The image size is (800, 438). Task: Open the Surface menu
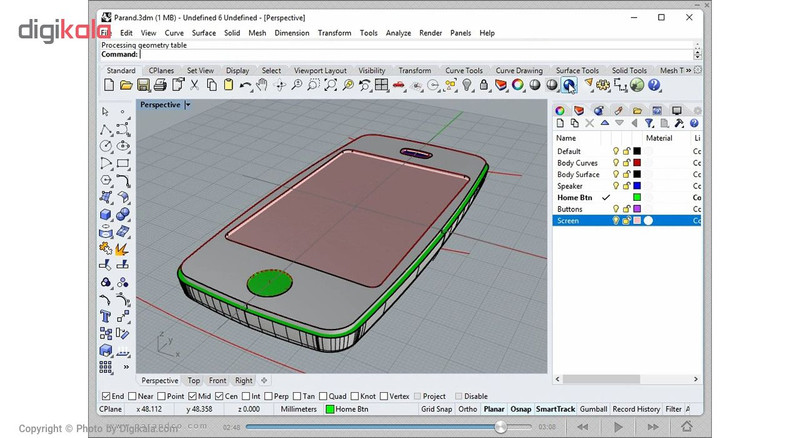point(204,33)
